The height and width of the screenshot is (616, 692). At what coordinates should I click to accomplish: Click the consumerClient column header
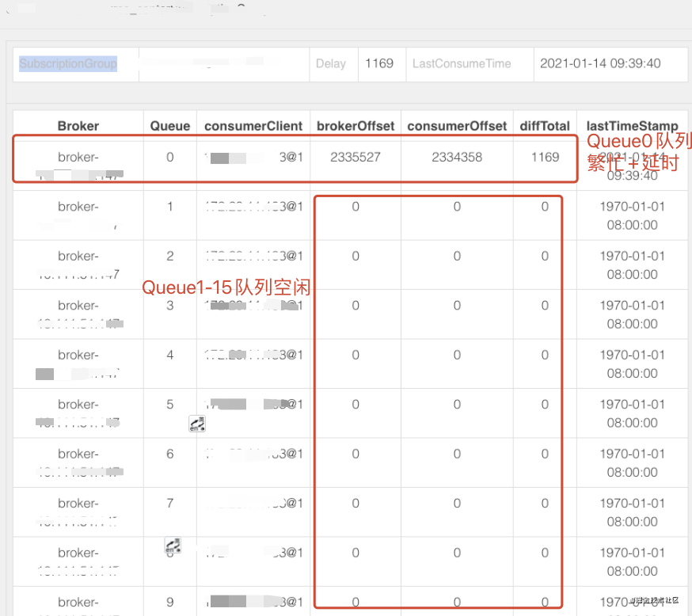click(253, 126)
